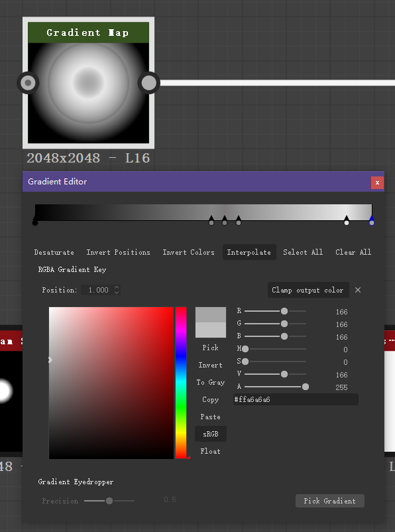Click inside the saturation-value color square
Screen dimensions: 395x532
click(x=111, y=383)
